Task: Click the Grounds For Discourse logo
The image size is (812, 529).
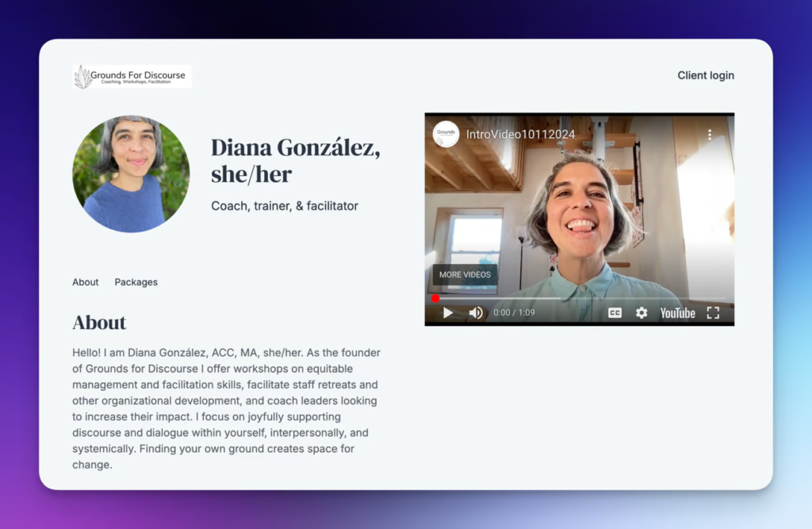Action: point(132,76)
